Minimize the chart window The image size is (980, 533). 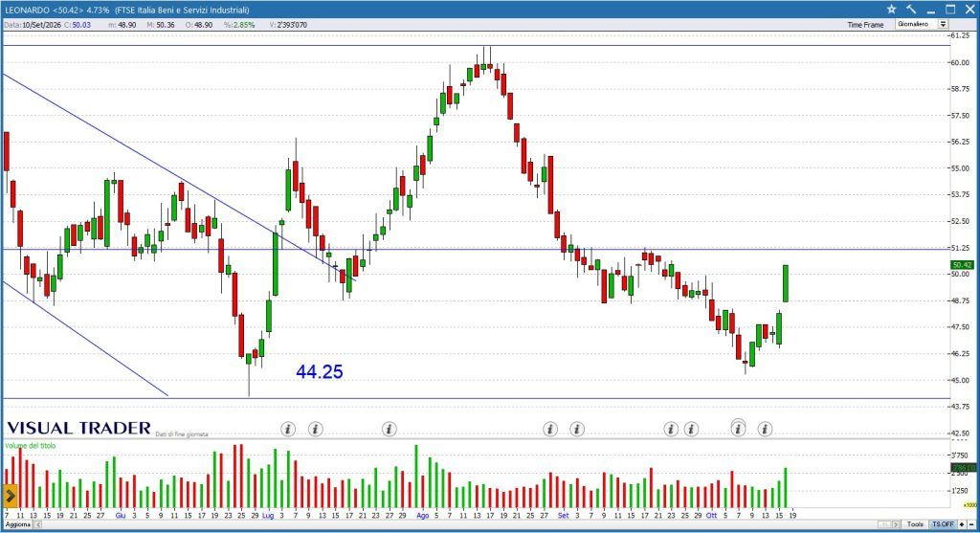pyautogui.click(x=930, y=10)
